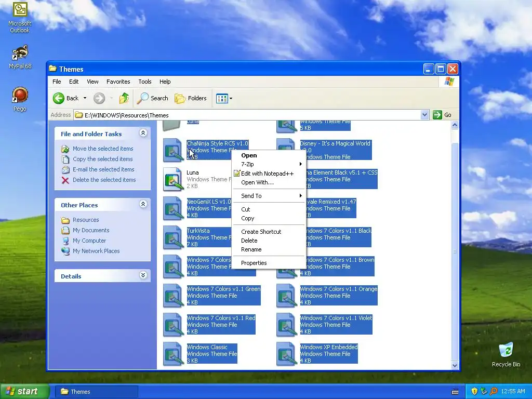Click the Windows 7 Colors v1.1 Brown label
532x399 pixels.
pos(340,260)
